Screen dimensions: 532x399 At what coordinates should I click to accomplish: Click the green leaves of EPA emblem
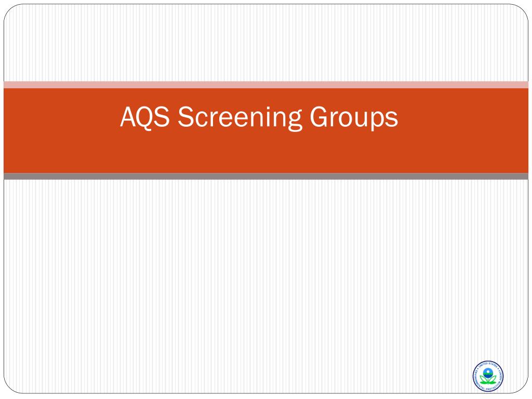click(x=488, y=380)
